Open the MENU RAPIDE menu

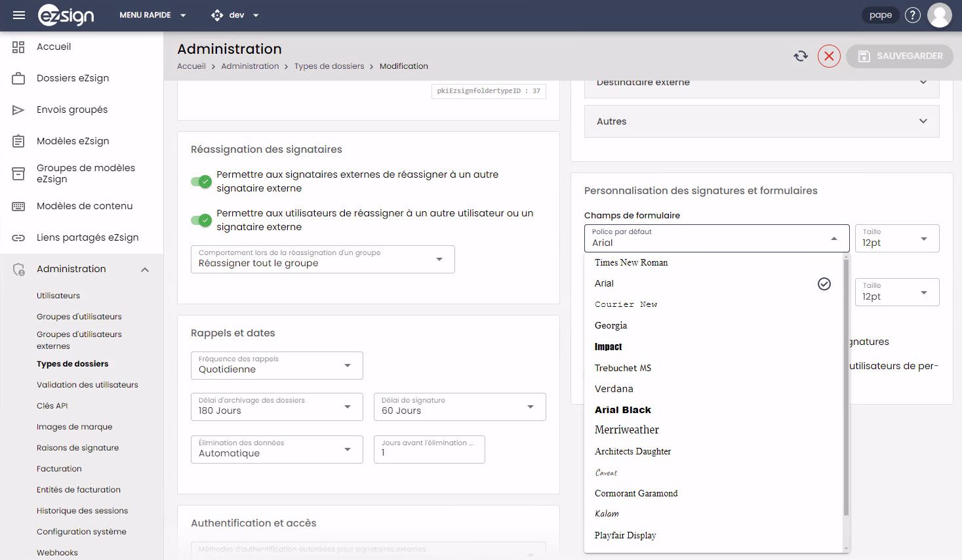[153, 15]
